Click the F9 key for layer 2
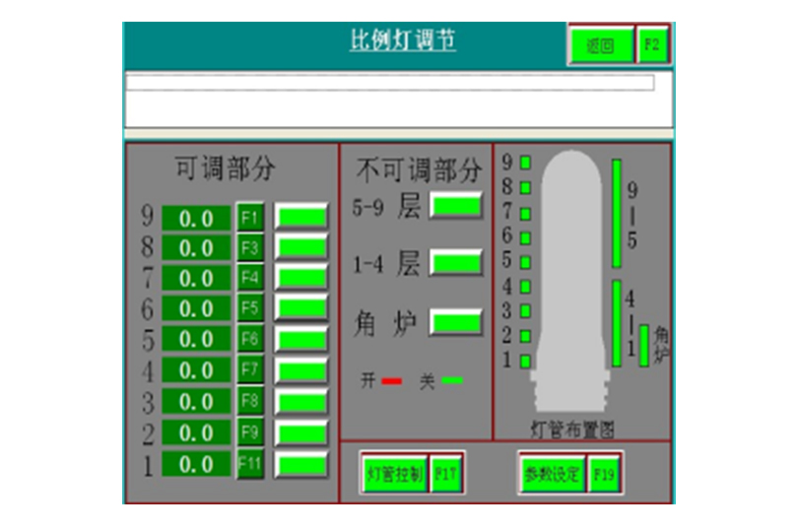The height and width of the screenshot is (532, 798). click(x=250, y=432)
